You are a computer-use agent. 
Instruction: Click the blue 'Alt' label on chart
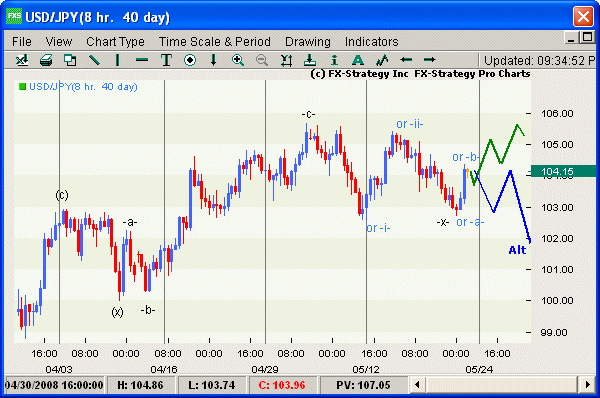pos(517,250)
